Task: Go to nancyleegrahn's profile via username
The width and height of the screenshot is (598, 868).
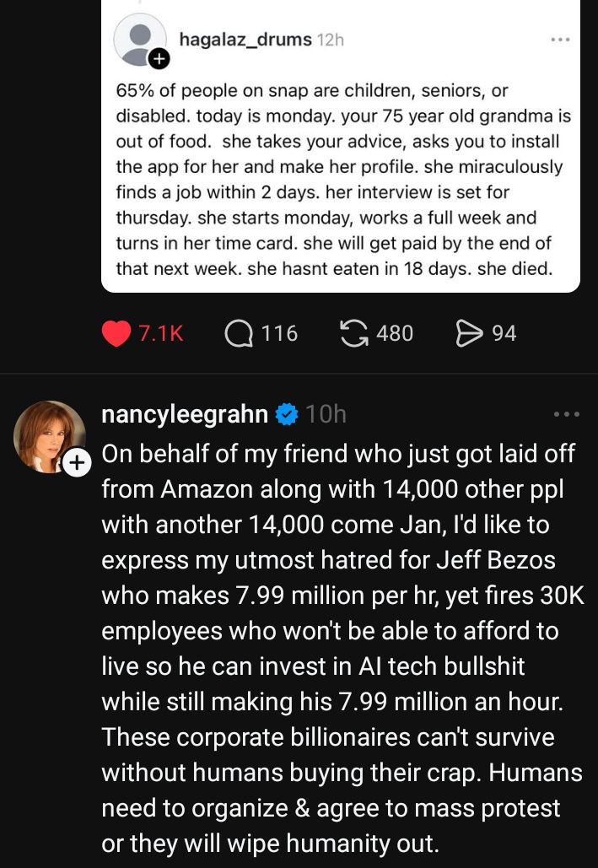Action: pos(185,414)
